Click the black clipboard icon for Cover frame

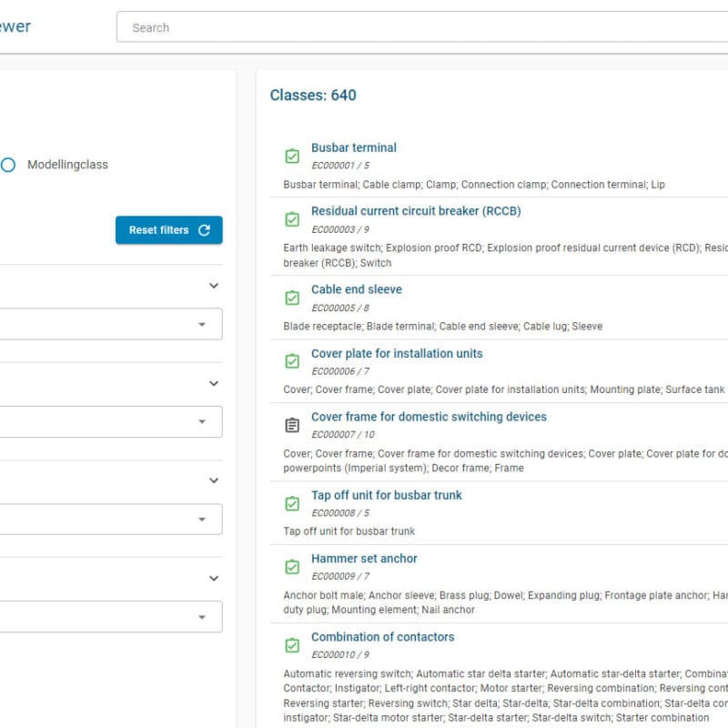291,425
